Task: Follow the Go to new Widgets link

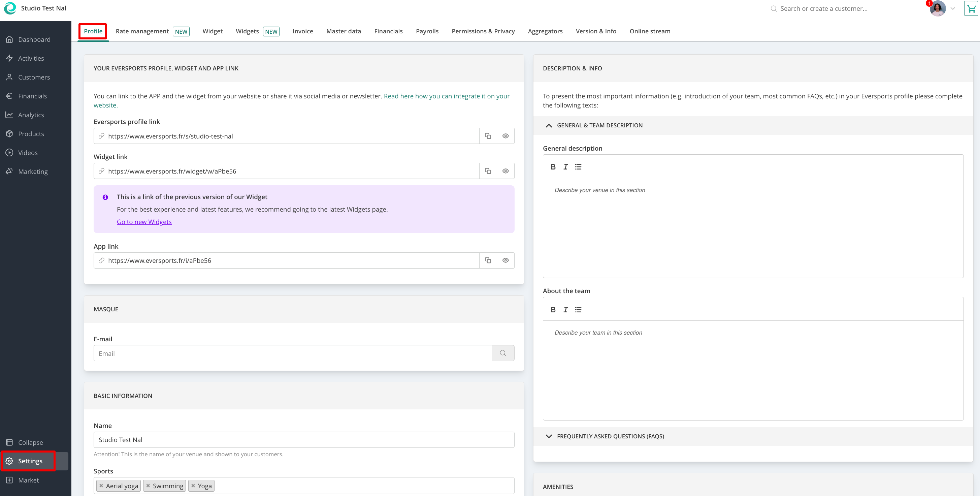Action: (x=144, y=221)
